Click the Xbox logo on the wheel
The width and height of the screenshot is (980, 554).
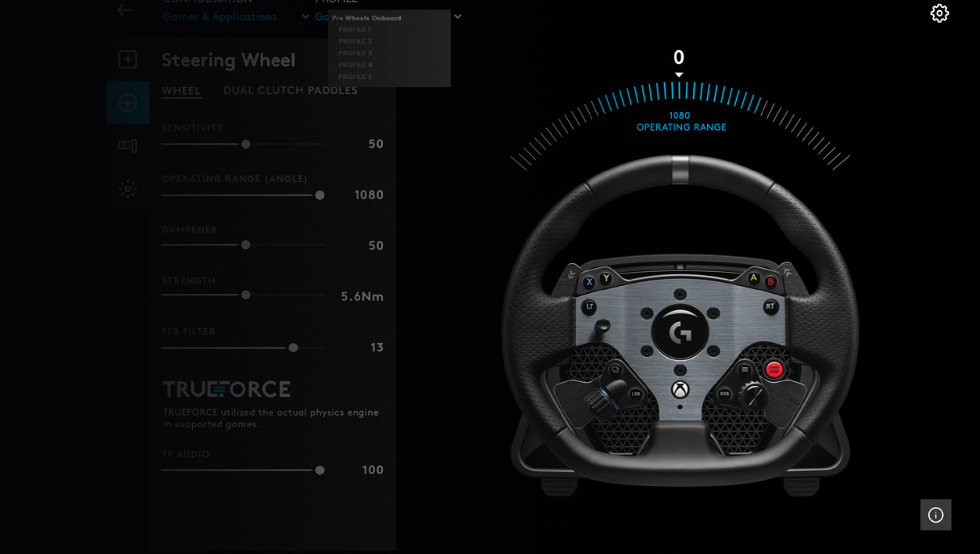tap(680, 390)
